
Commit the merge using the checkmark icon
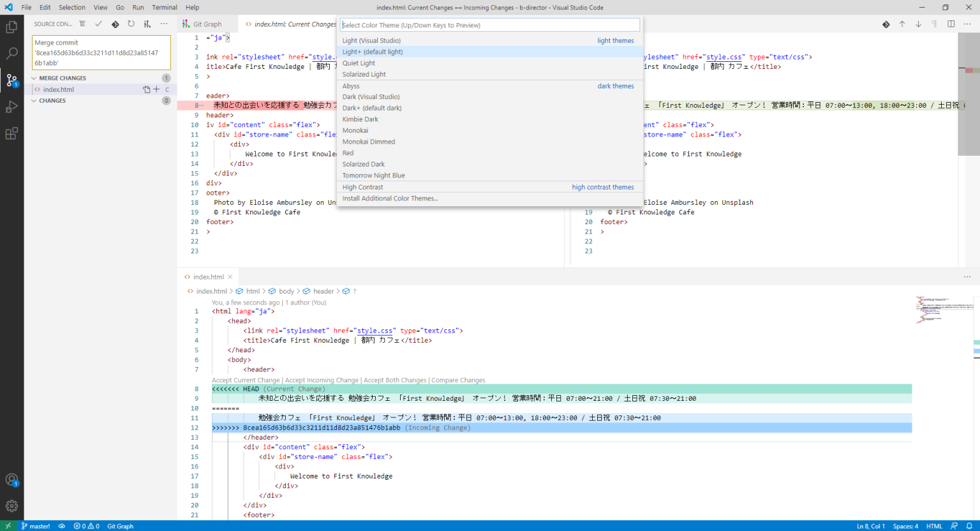[97, 24]
